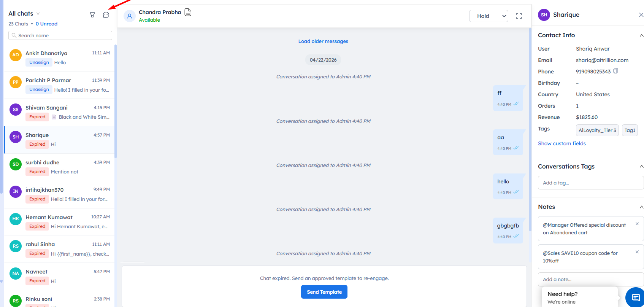This screenshot has height=307, width=644.
Task: Click the Search name field
Action: pyautogui.click(x=60, y=35)
